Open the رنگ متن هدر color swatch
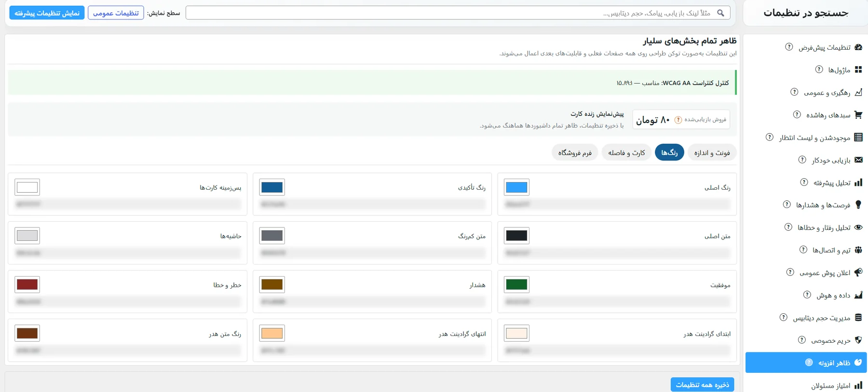 (27, 333)
